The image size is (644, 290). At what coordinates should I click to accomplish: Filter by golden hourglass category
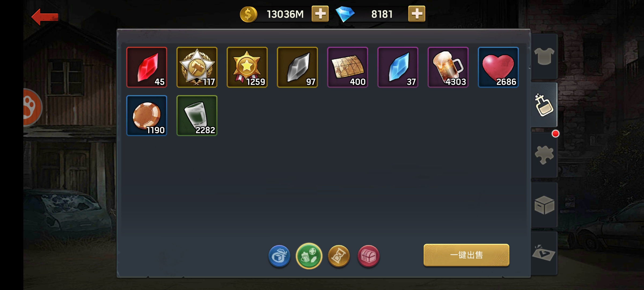[339, 256]
